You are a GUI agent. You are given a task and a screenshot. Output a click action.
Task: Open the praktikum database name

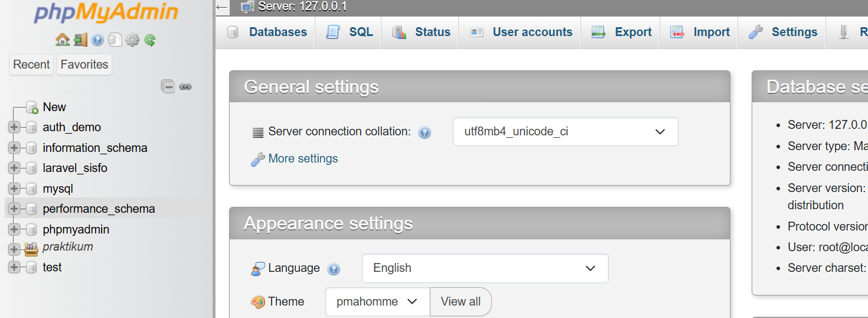click(x=68, y=246)
